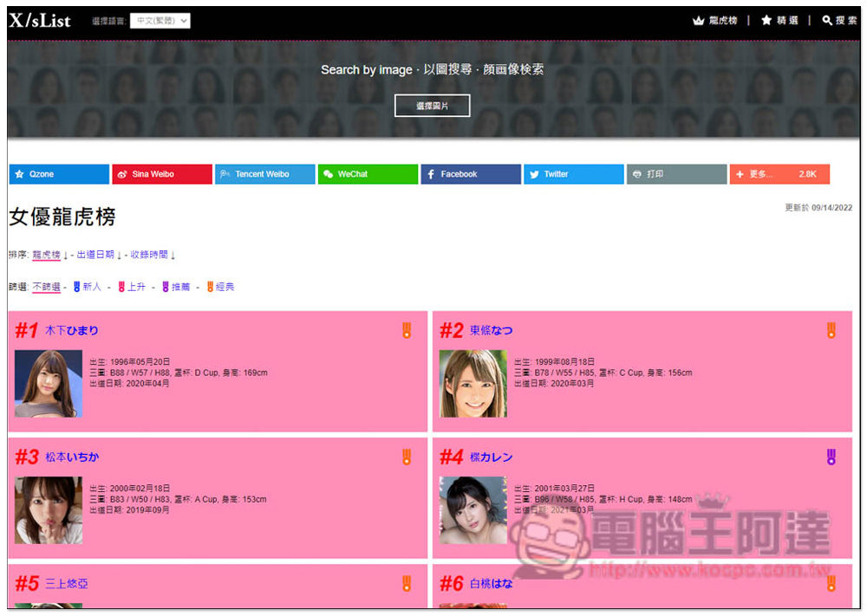Open the #5 三上悠亞 profile link
The image size is (867, 616).
point(67,583)
